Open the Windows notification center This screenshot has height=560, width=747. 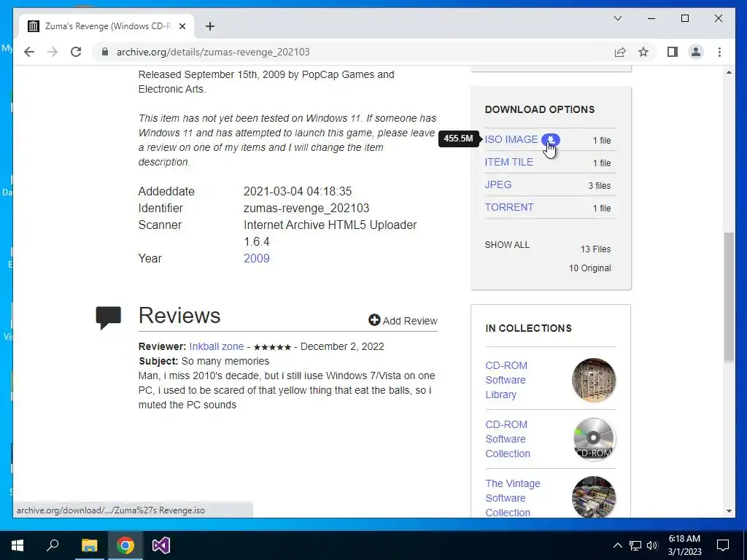pyautogui.click(x=723, y=545)
